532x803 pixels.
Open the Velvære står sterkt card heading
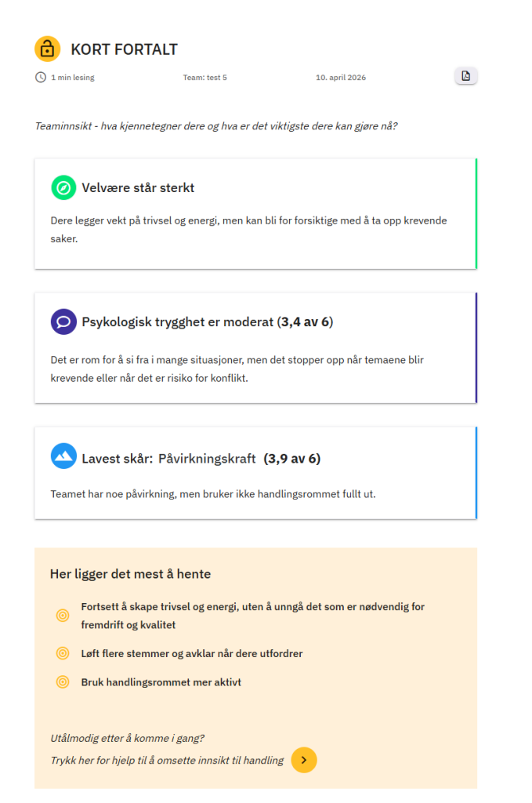138,188
